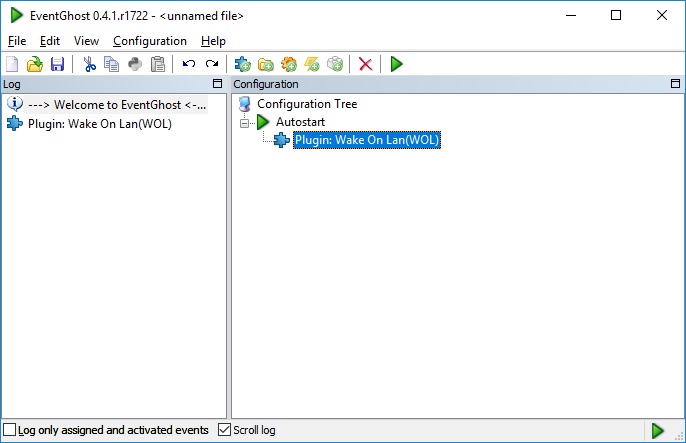Click the green Execute arrow in the toolbar
686x443 pixels.
(x=396, y=64)
